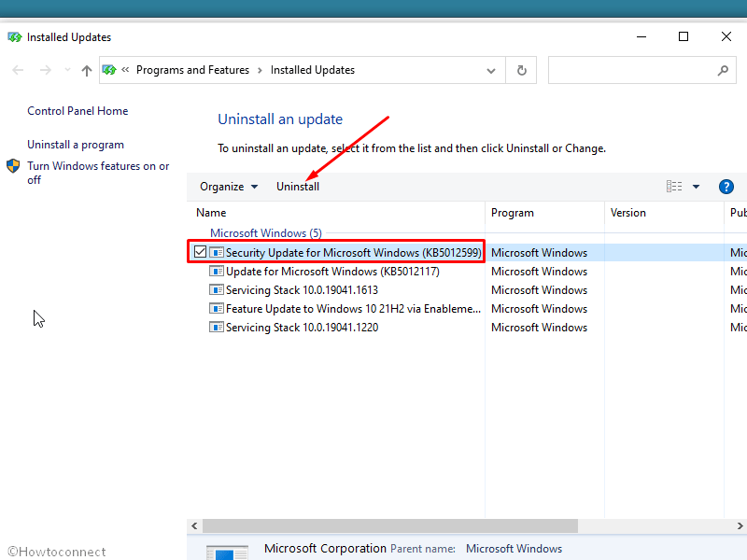The image size is (747, 560).
Task: Click the icon of Servicing Stack 10.0.19041.1613
Action: coord(217,290)
